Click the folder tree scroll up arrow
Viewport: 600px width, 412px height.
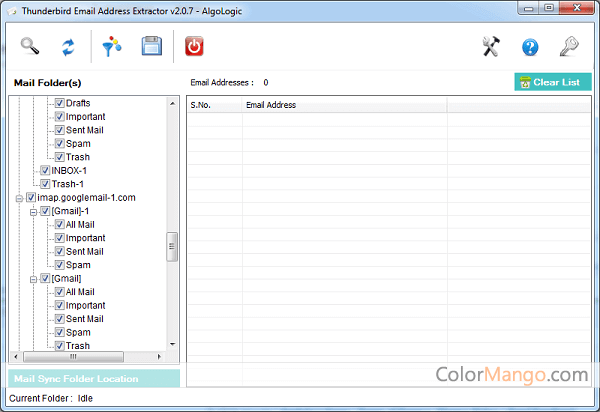point(173,103)
